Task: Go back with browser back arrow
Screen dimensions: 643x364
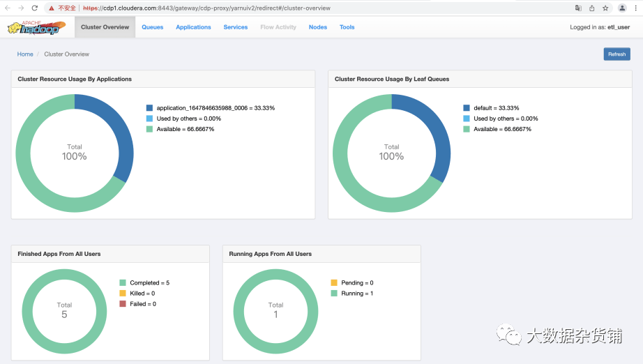Action: 8,8
